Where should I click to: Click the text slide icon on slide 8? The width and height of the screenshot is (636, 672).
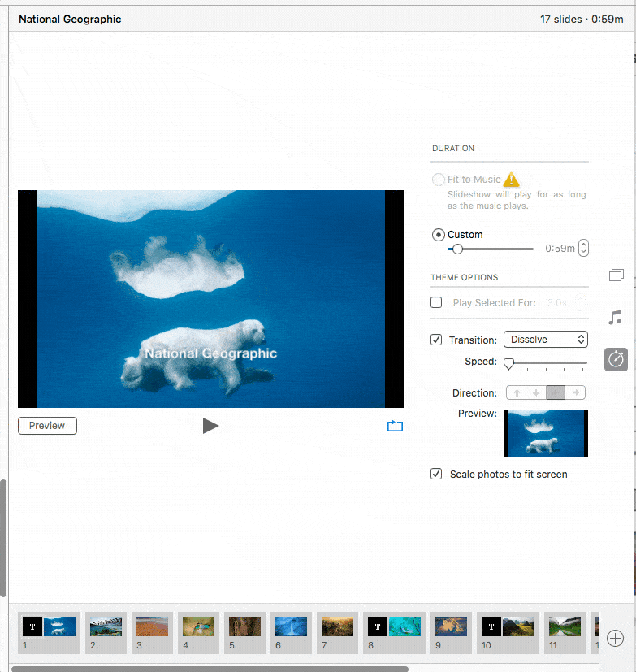click(378, 626)
